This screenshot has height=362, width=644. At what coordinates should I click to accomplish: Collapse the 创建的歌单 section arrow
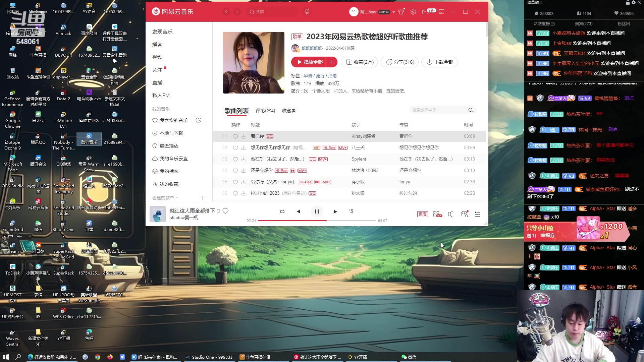(x=177, y=198)
